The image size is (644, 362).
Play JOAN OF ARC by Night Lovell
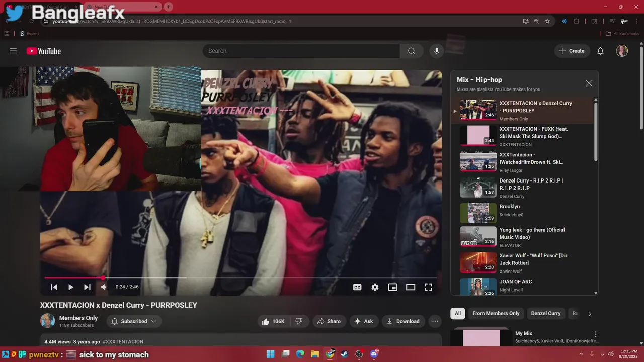(x=522, y=286)
